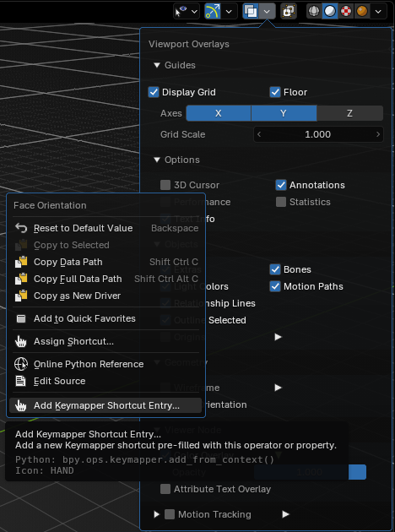Image resolution: width=395 pixels, height=532 pixels.
Task: Open the Wireframe options popover arrow
Action: pyautogui.click(x=279, y=388)
